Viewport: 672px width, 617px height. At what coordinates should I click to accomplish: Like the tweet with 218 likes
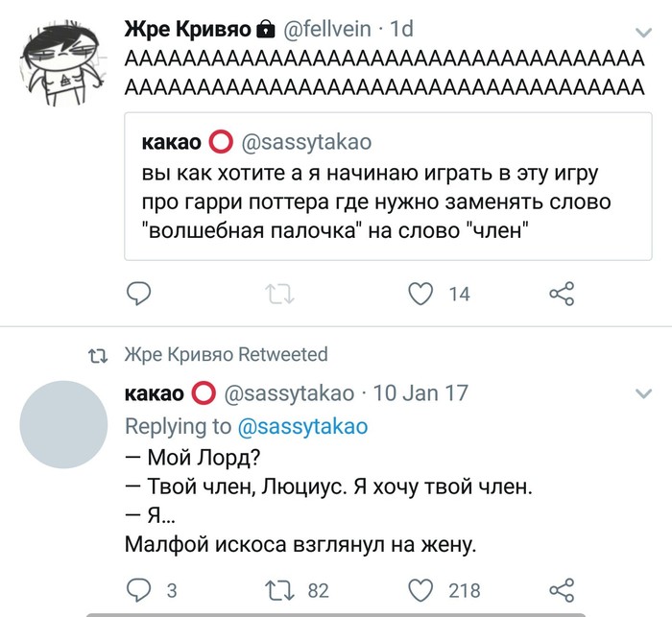[420, 589]
